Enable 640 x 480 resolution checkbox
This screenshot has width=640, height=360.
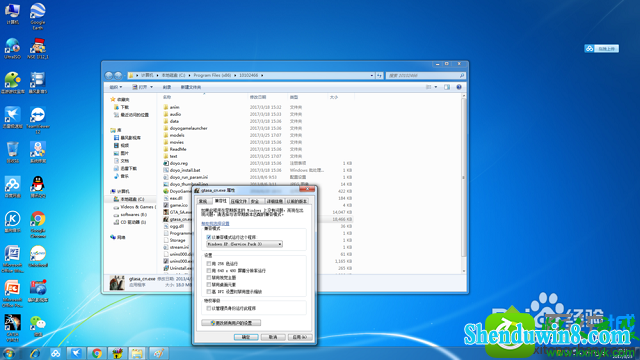(209, 271)
